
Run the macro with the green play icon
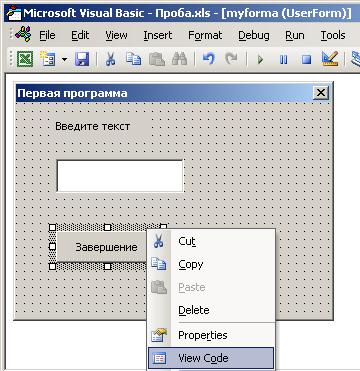pyautogui.click(x=261, y=60)
